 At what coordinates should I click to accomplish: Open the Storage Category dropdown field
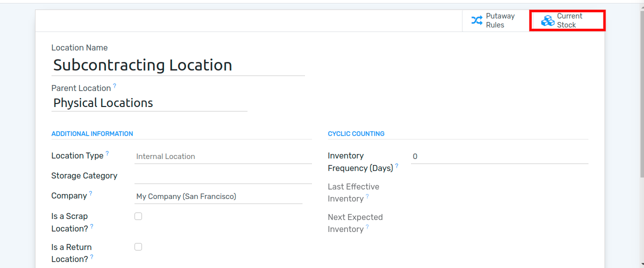[x=223, y=176]
